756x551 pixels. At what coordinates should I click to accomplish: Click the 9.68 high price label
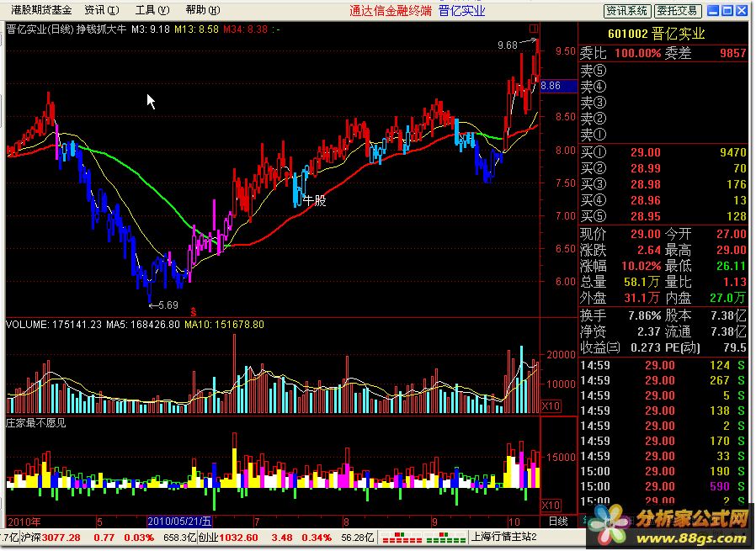[x=507, y=45]
